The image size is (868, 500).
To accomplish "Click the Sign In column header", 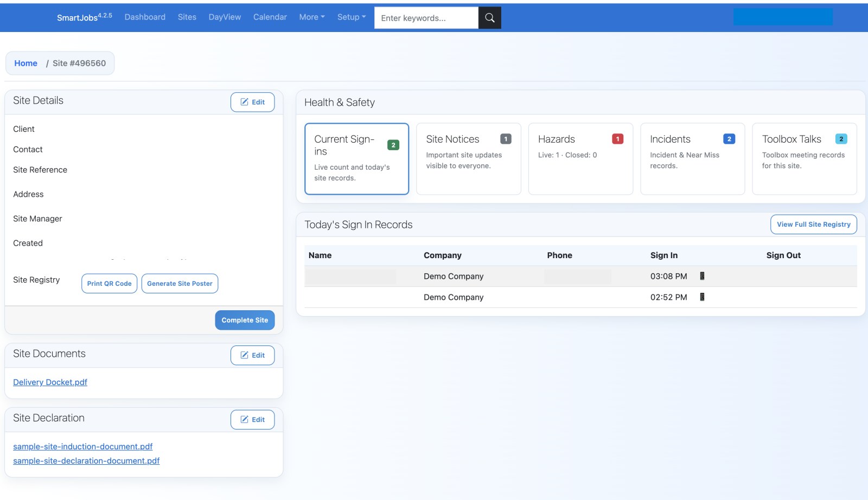I will (x=664, y=255).
